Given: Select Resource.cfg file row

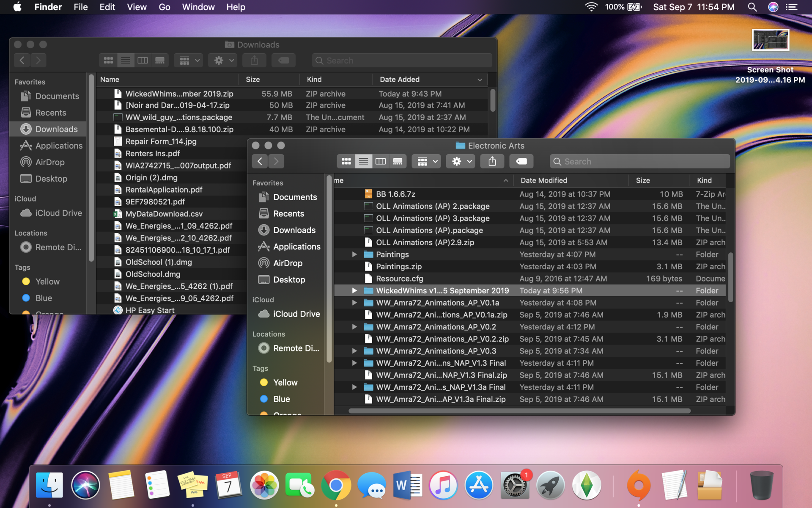Looking at the screenshot, I should (x=530, y=279).
